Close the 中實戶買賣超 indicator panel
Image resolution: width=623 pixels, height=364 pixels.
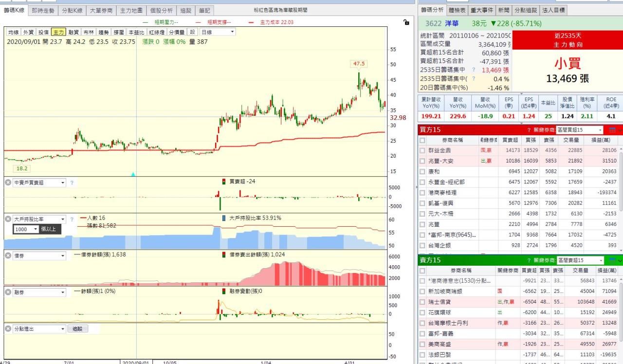coord(8,182)
